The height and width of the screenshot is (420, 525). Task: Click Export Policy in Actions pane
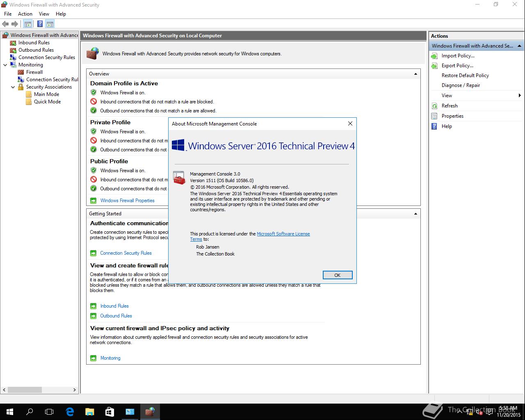coord(457,66)
